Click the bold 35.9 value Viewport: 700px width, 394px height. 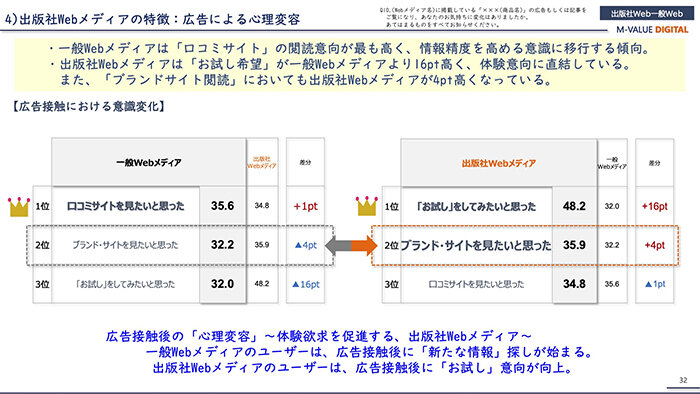[x=574, y=245]
